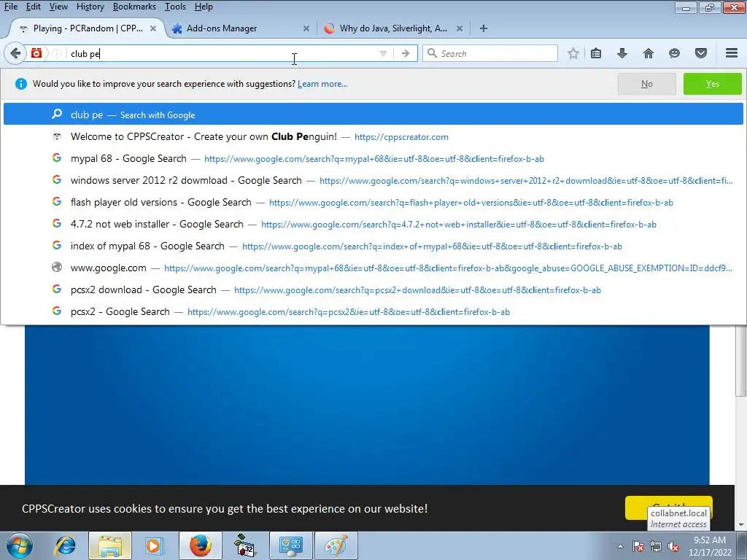This screenshot has width=747, height=560.
Task: Open the File menu
Action: coord(10,7)
